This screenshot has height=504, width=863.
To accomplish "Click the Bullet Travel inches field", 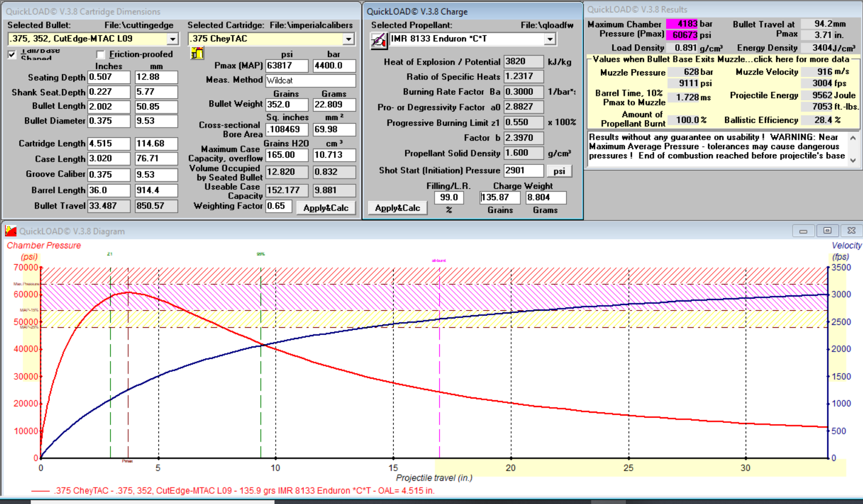I will click(x=109, y=206).
